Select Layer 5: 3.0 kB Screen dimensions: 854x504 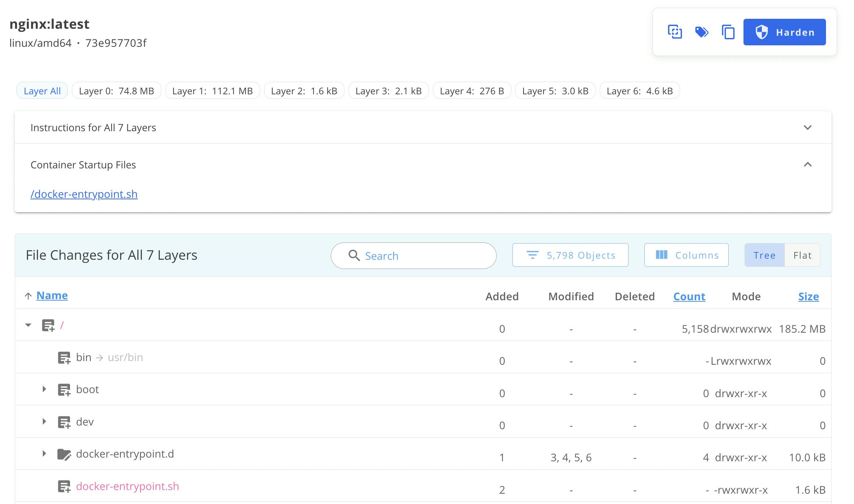(555, 91)
